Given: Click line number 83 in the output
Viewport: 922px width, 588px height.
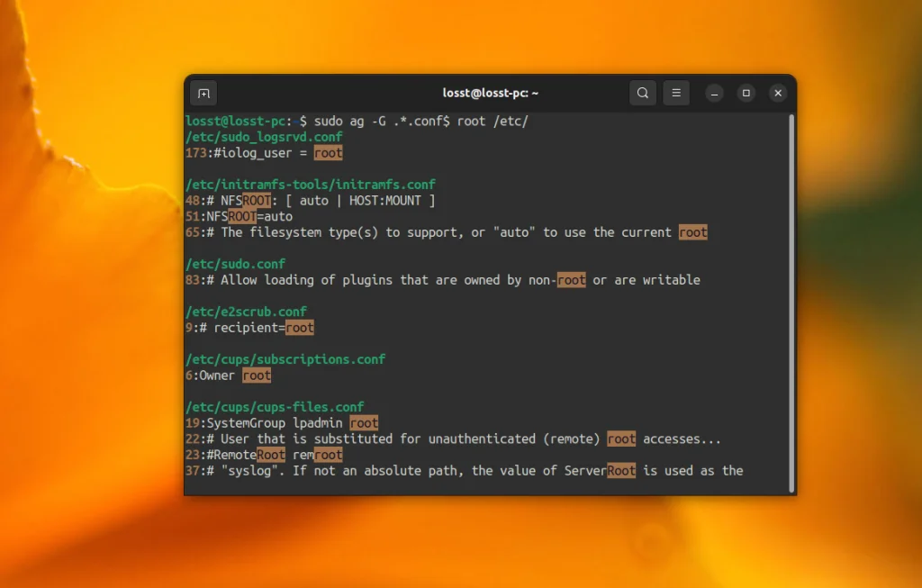Looking at the screenshot, I should (x=192, y=280).
